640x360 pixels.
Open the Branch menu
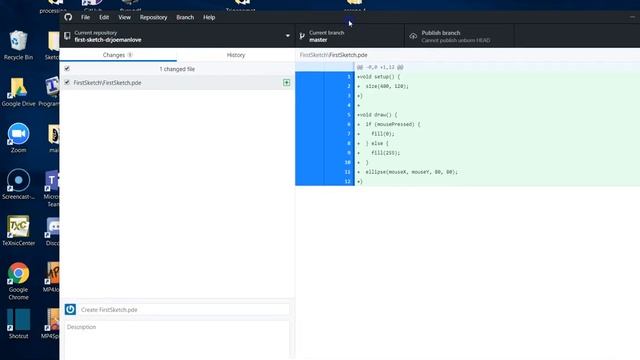[185, 18]
